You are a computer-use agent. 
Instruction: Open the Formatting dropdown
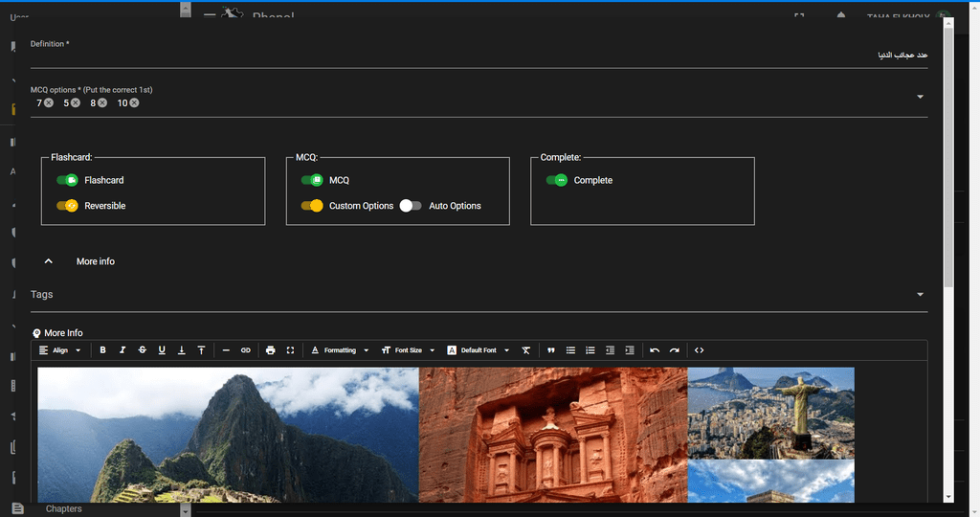click(340, 350)
